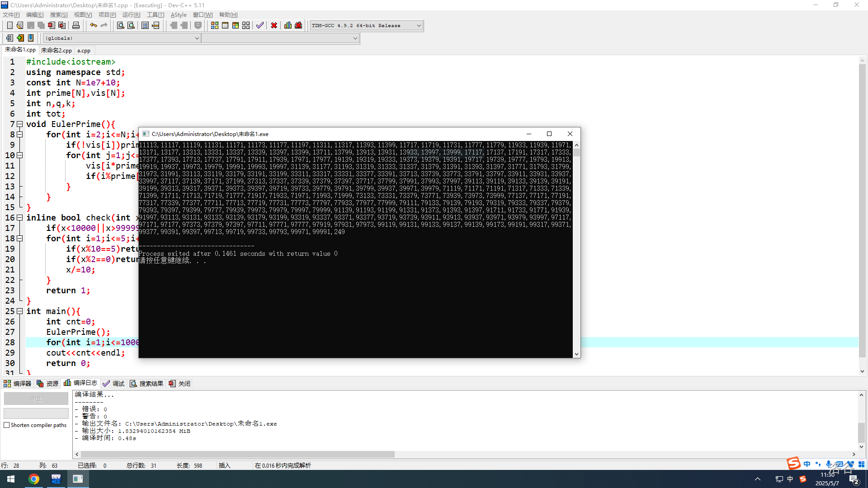868x488 pixels.
Task: Open the (globals) scope dropdown
Action: point(122,38)
